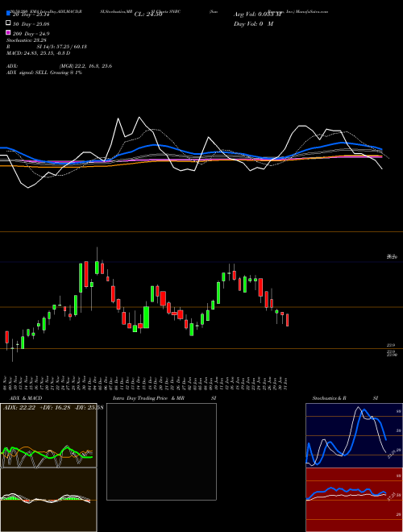Click the MACD histogram panel below ADX
The width and height of the screenshot is (403, 532).
(48, 500)
